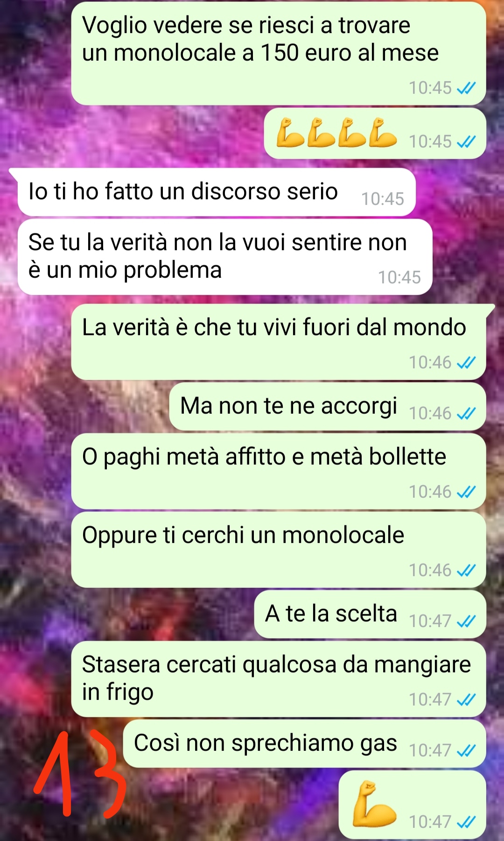This screenshot has height=841, width=504.
Task: Select message 'O paghi metà affitto e metà bollette'
Action: (279, 471)
